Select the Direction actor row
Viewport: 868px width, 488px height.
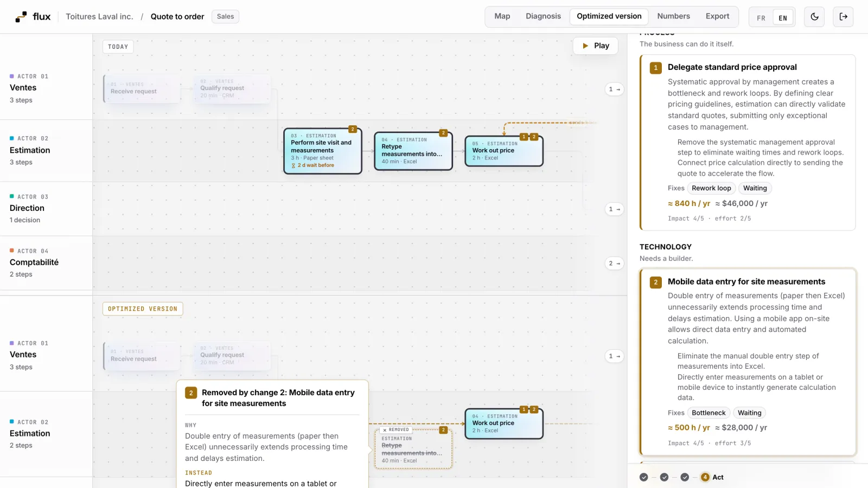tap(46, 209)
